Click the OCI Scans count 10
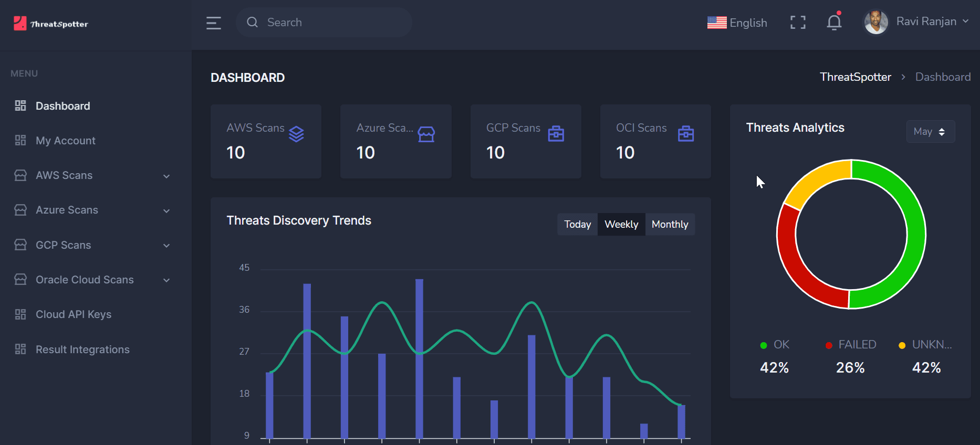This screenshot has height=445, width=980. pyautogui.click(x=625, y=153)
